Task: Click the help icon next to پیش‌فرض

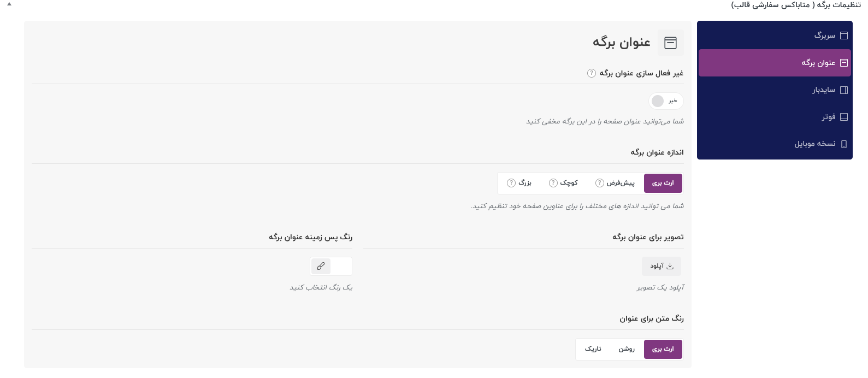Action: (600, 183)
